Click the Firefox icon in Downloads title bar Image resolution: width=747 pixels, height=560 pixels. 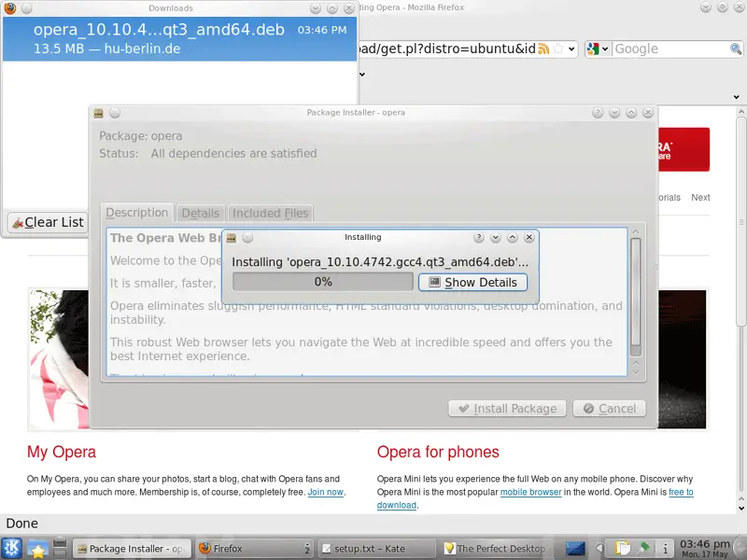tap(9, 8)
